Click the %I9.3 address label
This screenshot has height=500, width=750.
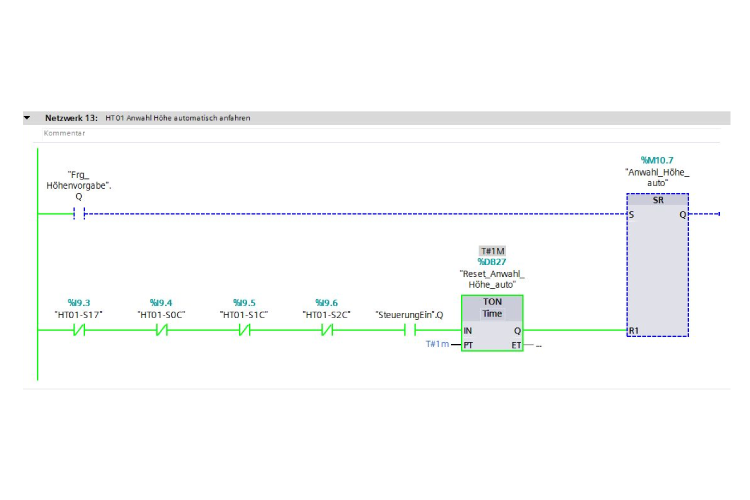point(79,303)
